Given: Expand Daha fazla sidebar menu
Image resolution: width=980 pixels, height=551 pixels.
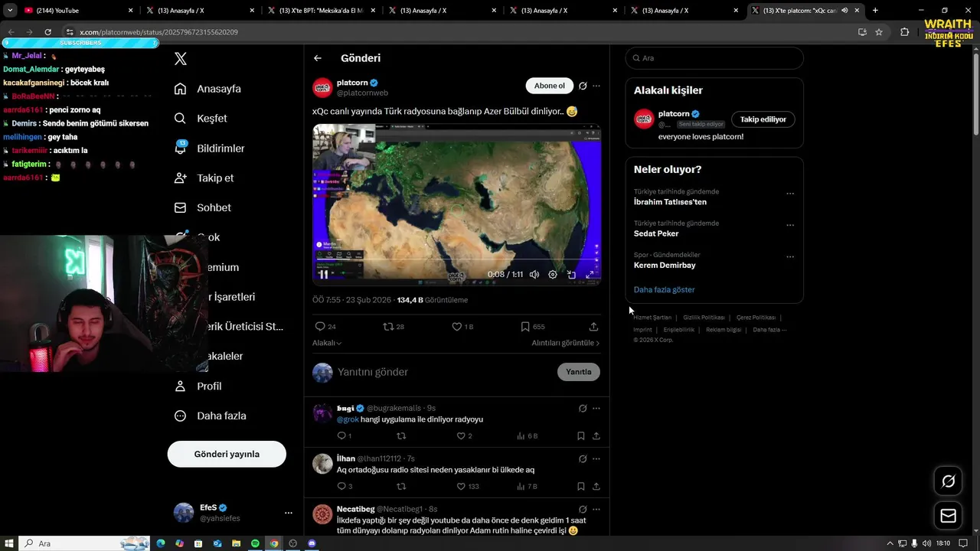Looking at the screenshot, I should click(210, 416).
